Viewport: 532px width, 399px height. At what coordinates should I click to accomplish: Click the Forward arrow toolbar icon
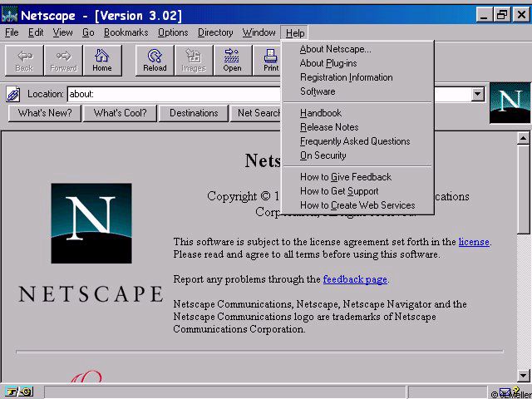63,61
